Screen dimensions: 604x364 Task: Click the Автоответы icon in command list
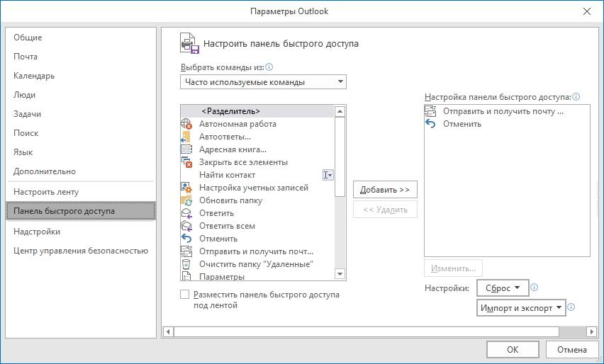tap(186, 137)
